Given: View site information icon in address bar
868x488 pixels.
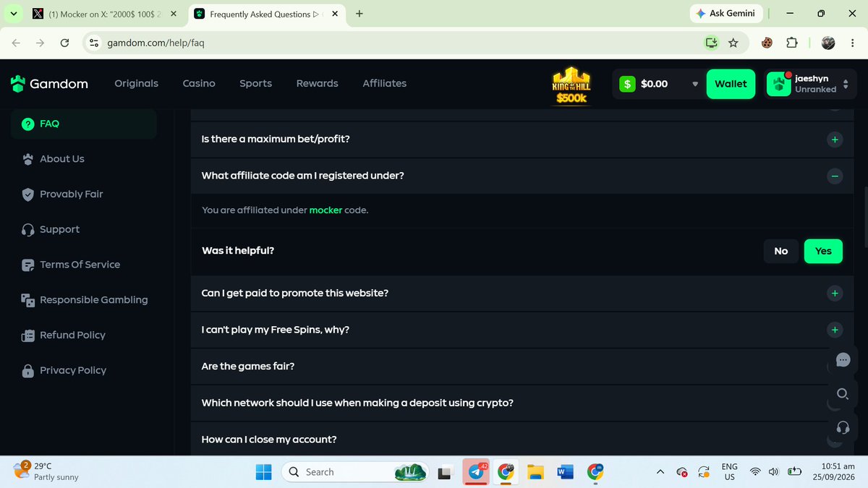Looking at the screenshot, I should point(94,43).
